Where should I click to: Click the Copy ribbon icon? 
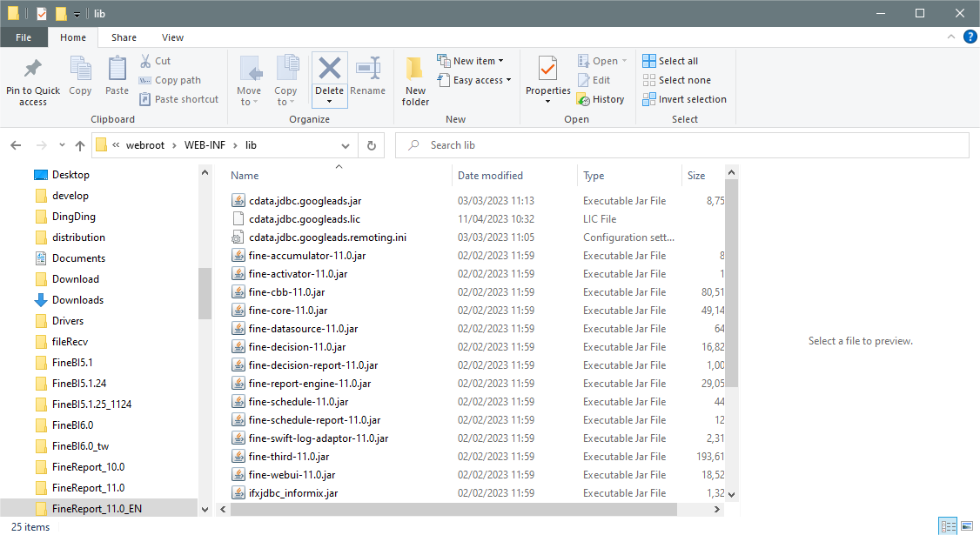click(80, 69)
